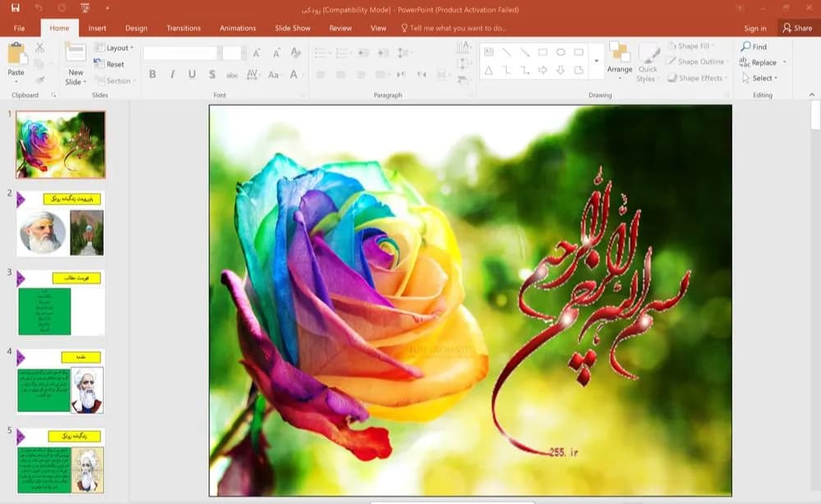Collapse the ribbon with the chevron
This screenshot has width=821, height=504.
(x=812, y=94)
